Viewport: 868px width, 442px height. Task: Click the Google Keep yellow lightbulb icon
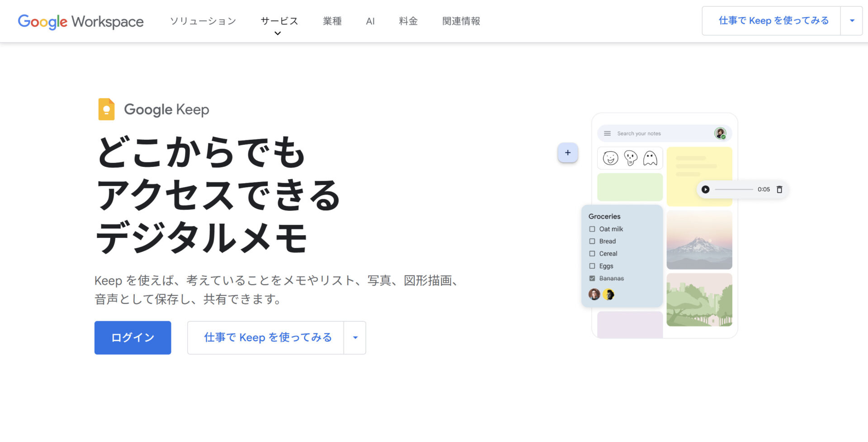click(x=106, y=109)
